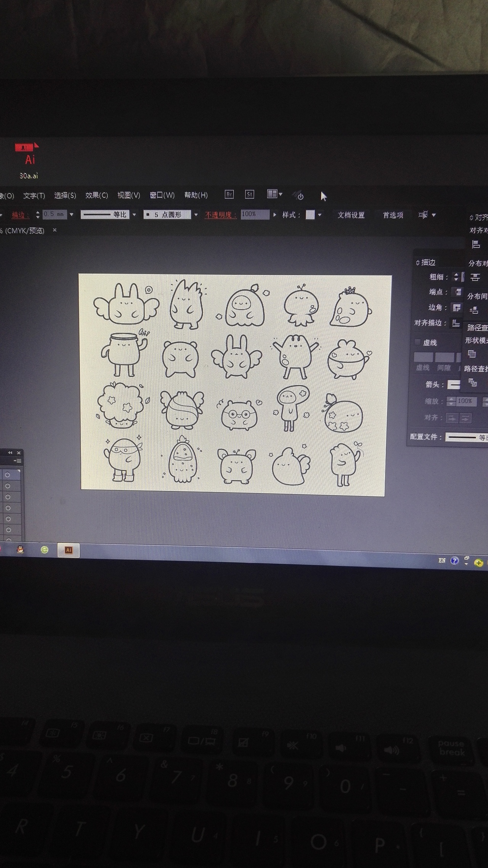Viewport: 488px width, 868px height.
Task: Open 箭头 arrowhead start dropdown
Action: 454,385
